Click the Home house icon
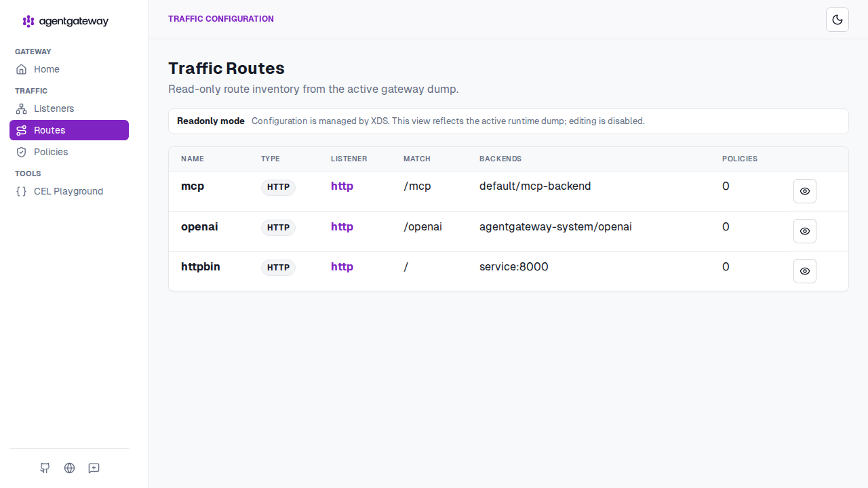The height and width of the screenshot is (488, 868). point(21,69)
